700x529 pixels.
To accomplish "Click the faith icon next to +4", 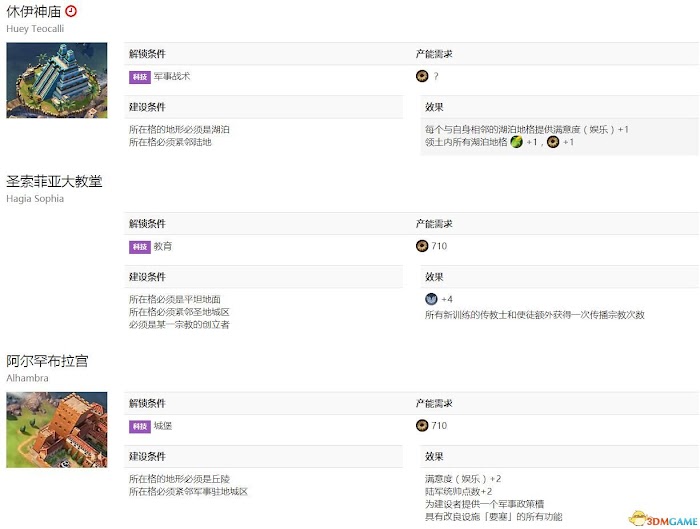I will pyautogui.click(x=431, y=299).
